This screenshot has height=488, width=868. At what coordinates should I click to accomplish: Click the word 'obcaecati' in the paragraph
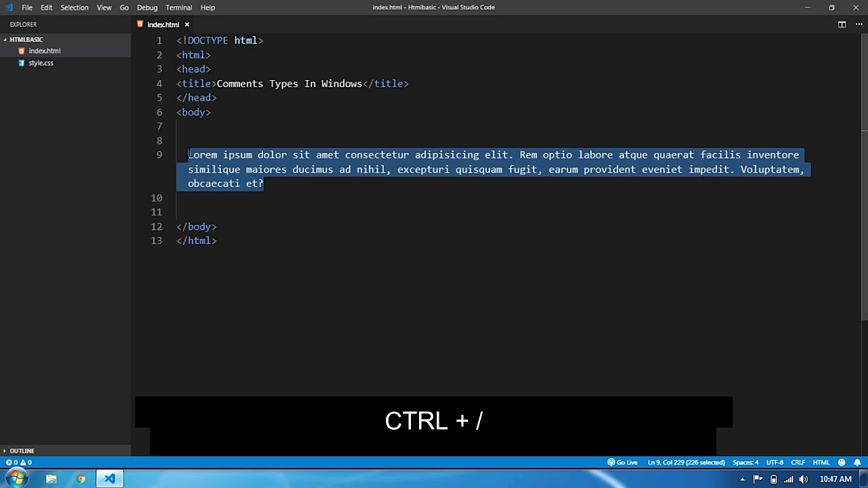pyautogui.click(x=214, y=184)
